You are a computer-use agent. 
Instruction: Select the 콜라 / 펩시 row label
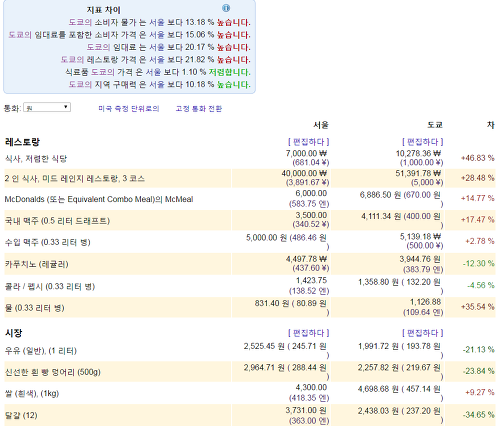50,287
